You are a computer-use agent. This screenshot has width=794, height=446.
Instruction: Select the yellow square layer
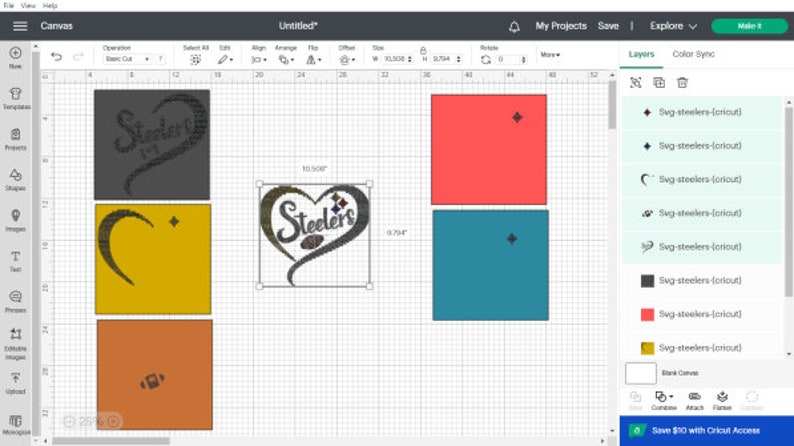click(701, 348)
